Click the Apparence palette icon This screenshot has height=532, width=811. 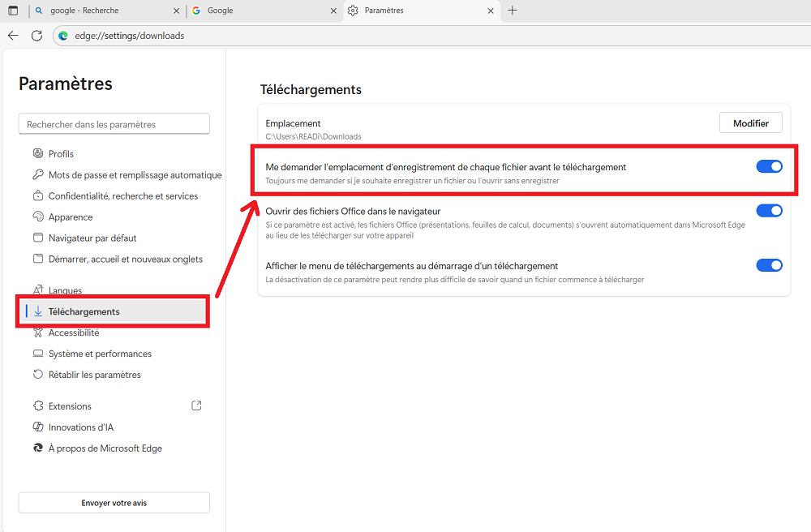pyautogui.click(x=37, y=217)
